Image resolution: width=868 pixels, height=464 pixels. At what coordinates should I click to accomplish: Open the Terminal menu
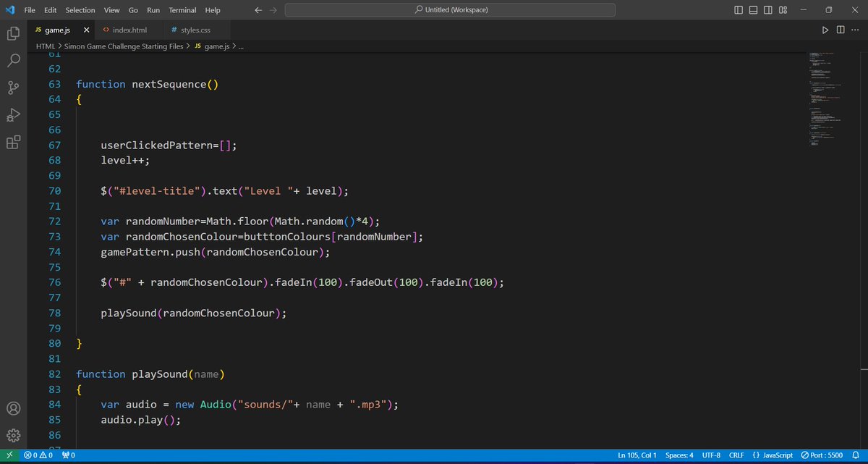click(182, 9)
